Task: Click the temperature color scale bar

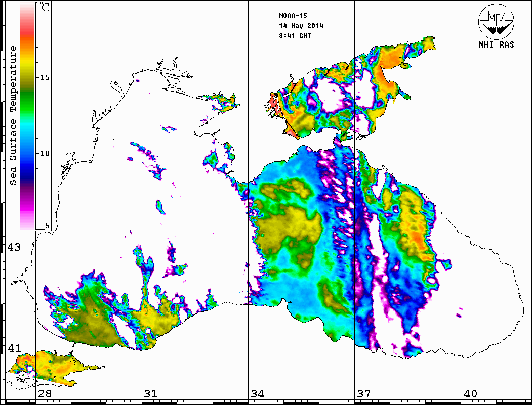Action: point(27,116)
